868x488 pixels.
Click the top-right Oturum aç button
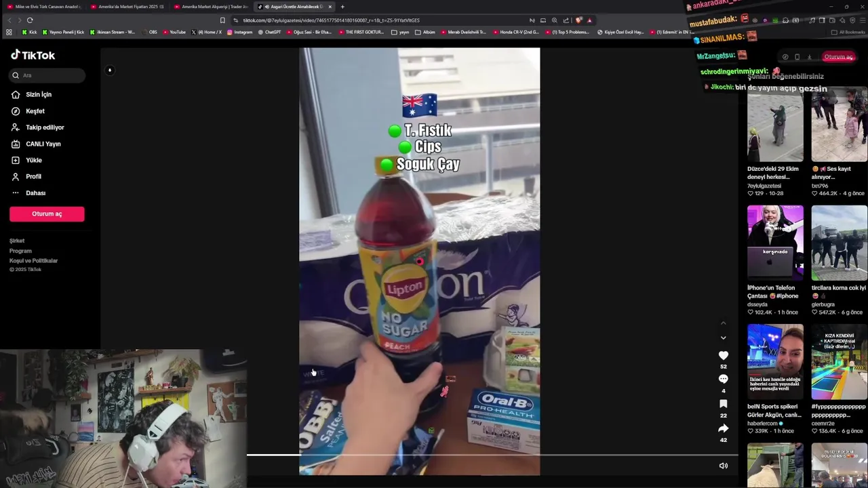click(x=838, y=57)
